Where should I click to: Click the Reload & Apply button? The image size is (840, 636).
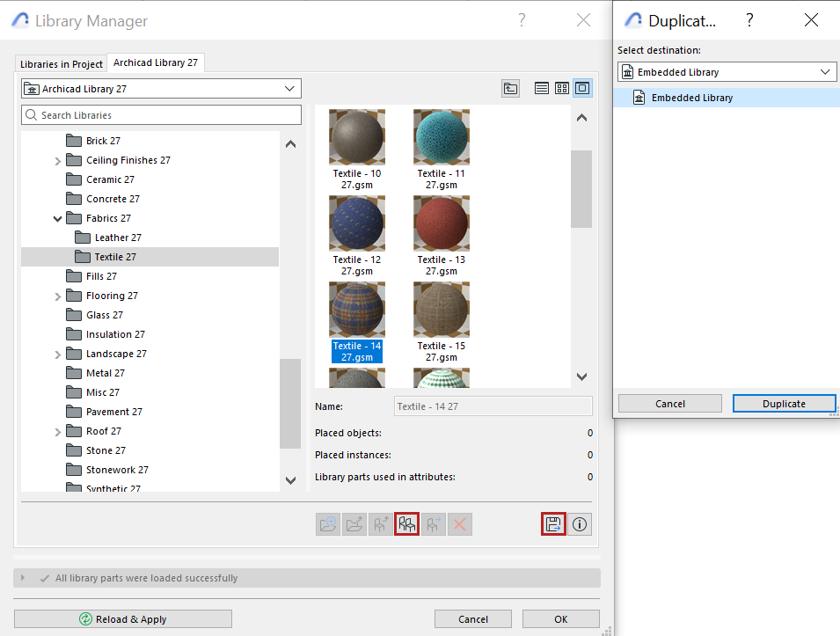pos(122,618)
